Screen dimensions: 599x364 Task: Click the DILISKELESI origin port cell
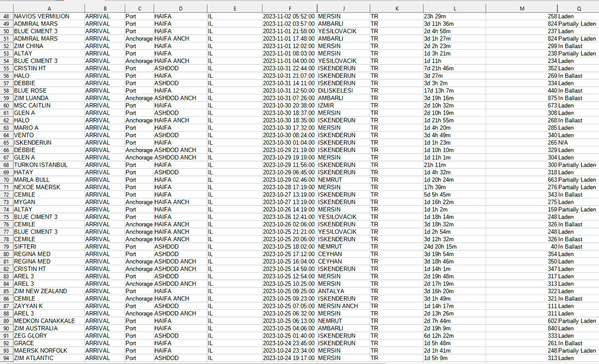coord(343,91)
